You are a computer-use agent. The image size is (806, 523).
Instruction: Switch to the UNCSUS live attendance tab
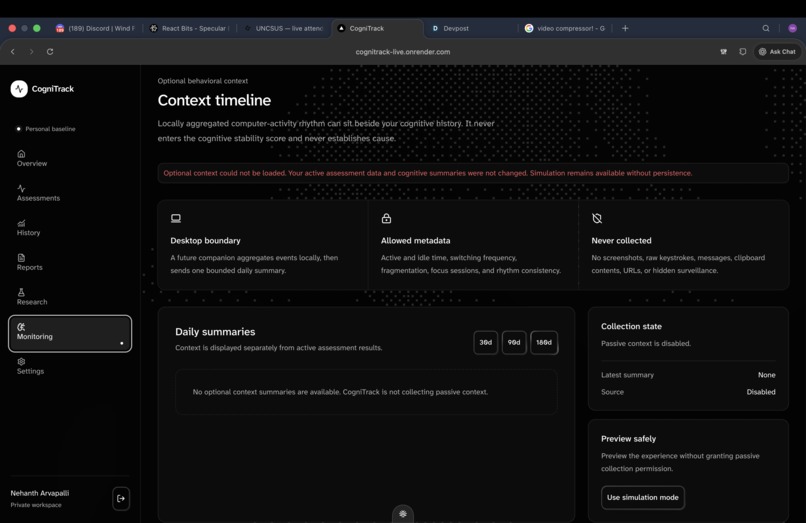point(283,28)
